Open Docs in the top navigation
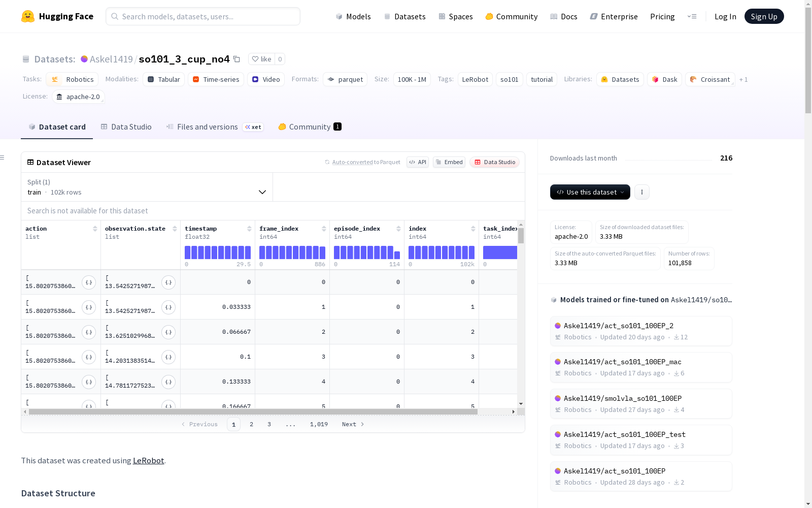The image size is (812, 508). (x=563, y=16)
